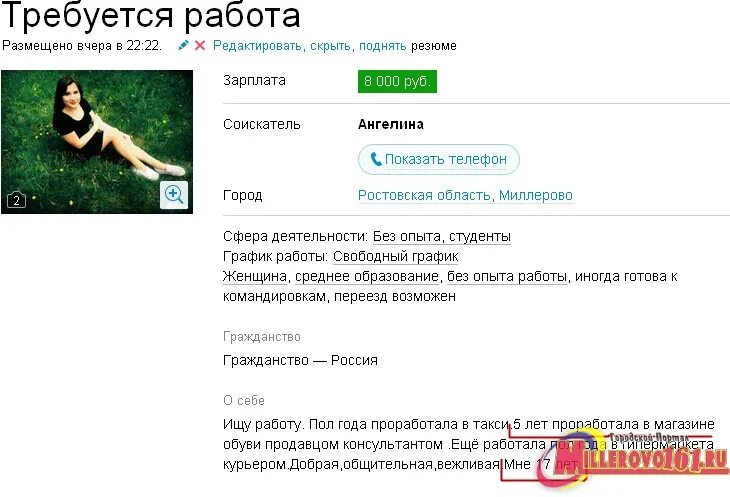Click the phone handset icon
The image size is (730, 497).
(376, 159)
